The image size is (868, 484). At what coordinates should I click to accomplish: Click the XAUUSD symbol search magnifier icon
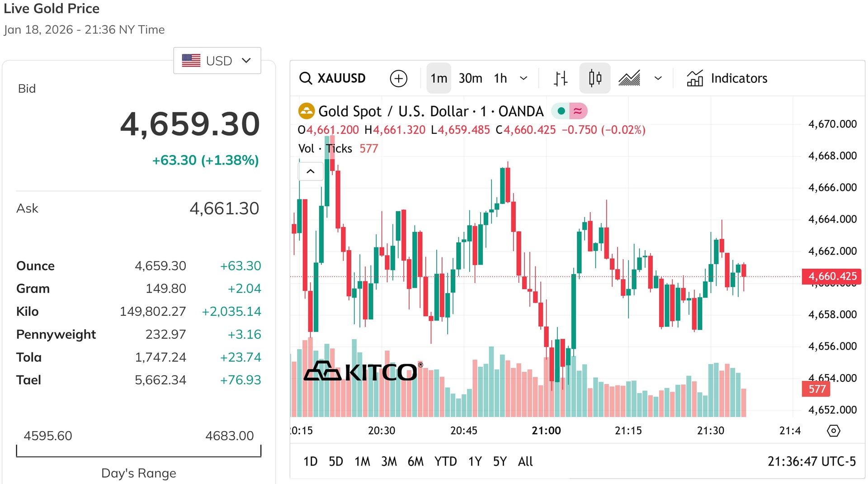pyautogui.click(x=306, y=78)
